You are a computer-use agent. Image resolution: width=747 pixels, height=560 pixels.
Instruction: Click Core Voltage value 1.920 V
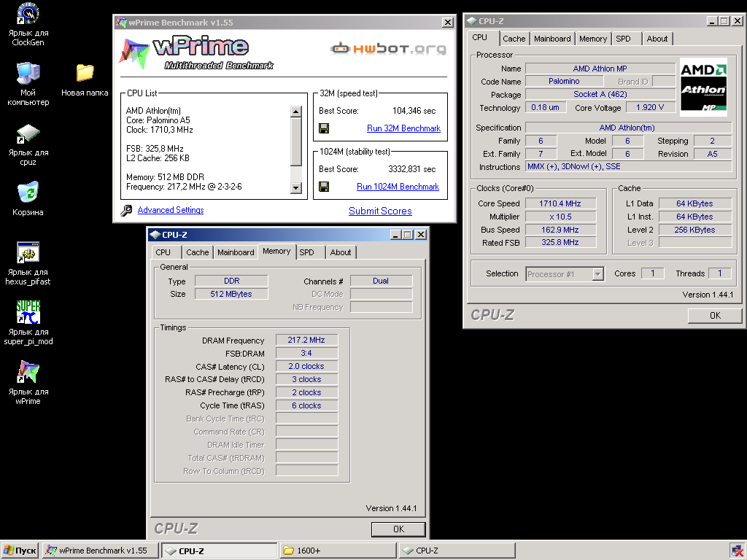pos(650,108)
